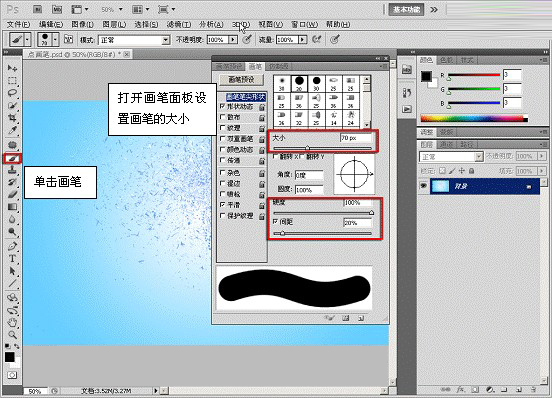
Task: Expand the 不透明度 opacity slider arrow in options bar
Action: [x=233, y=40]
